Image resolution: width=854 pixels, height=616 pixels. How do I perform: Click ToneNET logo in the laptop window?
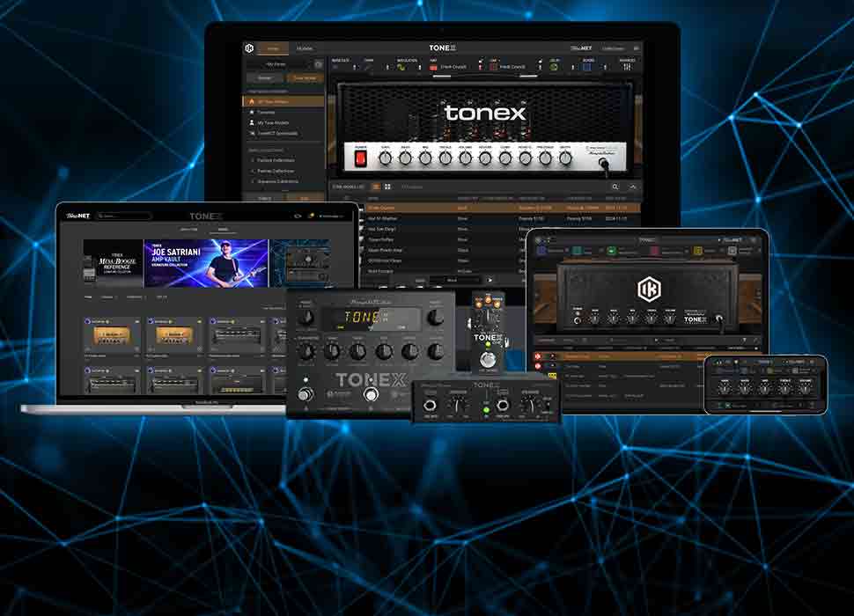coord(77,216)
